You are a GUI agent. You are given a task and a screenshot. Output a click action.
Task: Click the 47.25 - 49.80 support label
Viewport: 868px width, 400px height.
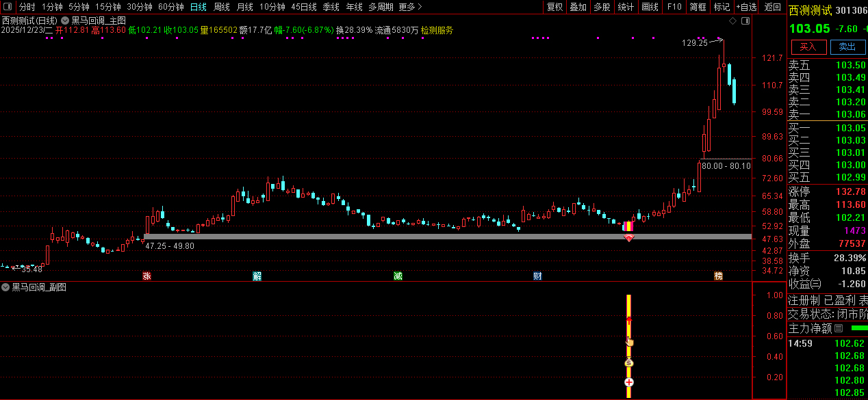(170, 245)
